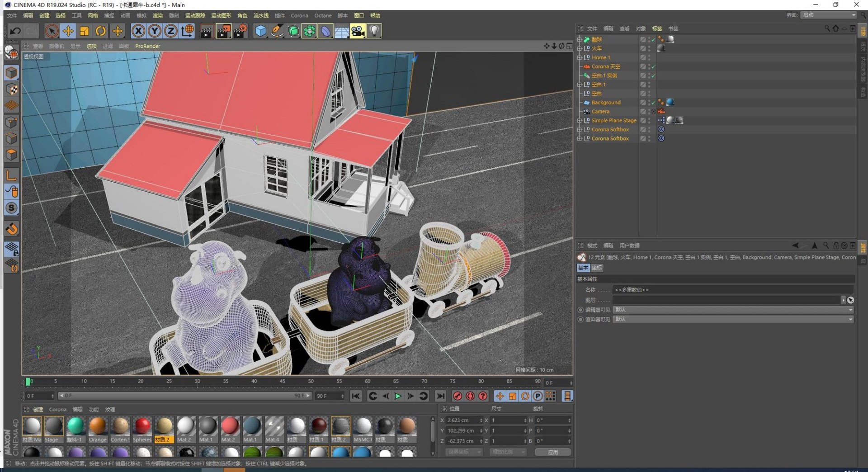Viewport: 868px width, 472px height.
Task: Open the Corona menu in menu bar
Action: (299, 16)
